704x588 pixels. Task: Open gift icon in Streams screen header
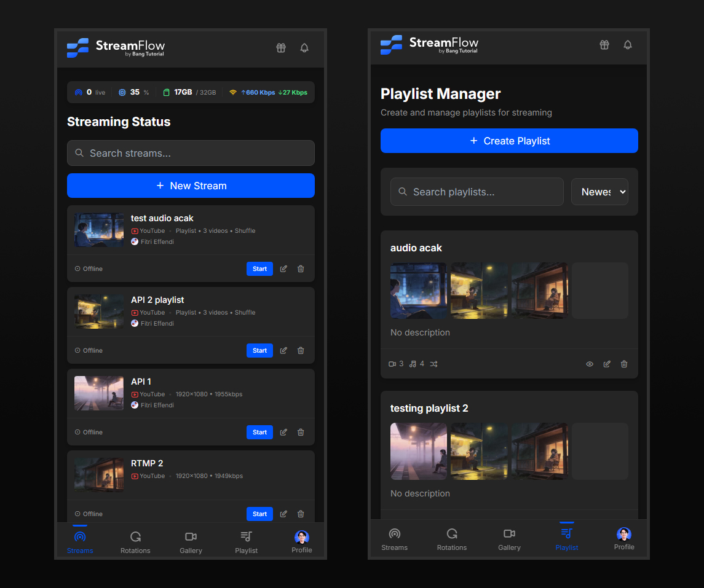click(x=281, y=47)
